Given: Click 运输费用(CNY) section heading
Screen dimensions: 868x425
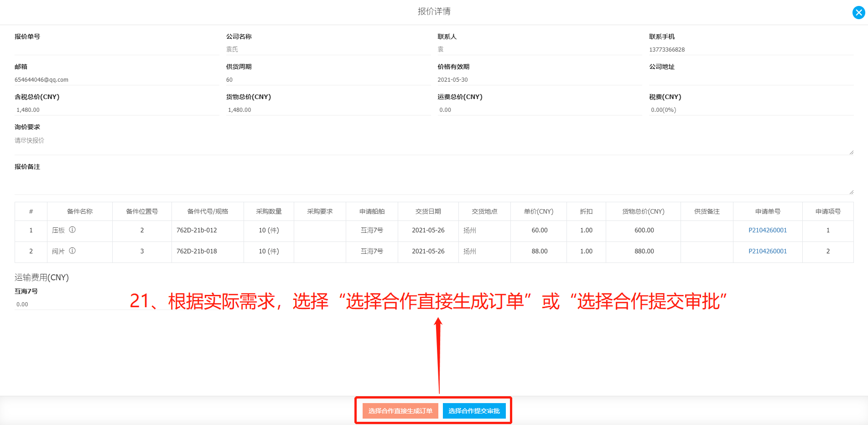Looking at the screenshot, I should click(42, 277).
